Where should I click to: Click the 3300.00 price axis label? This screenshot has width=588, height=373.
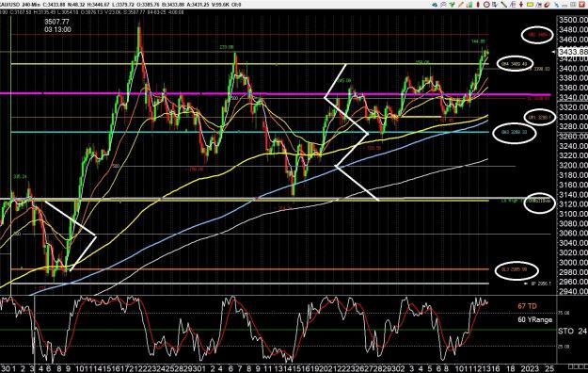pos(573,117)
